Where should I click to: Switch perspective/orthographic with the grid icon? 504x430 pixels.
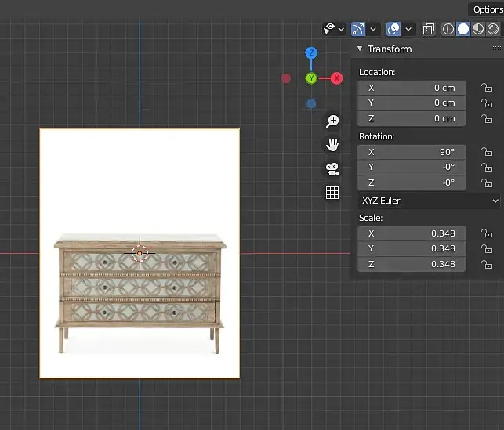(332, 193)
